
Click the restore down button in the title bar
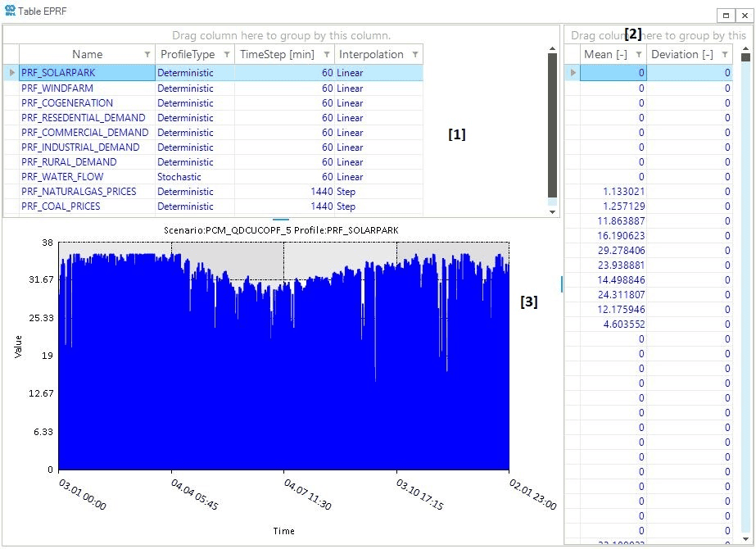[724, 15]
